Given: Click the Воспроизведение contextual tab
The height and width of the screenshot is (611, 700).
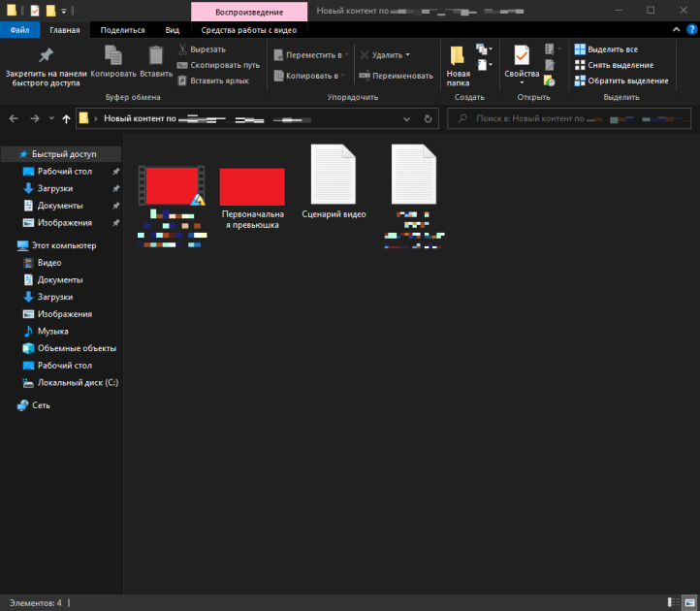Looking at the screenshot, I should tap(249, 12).
